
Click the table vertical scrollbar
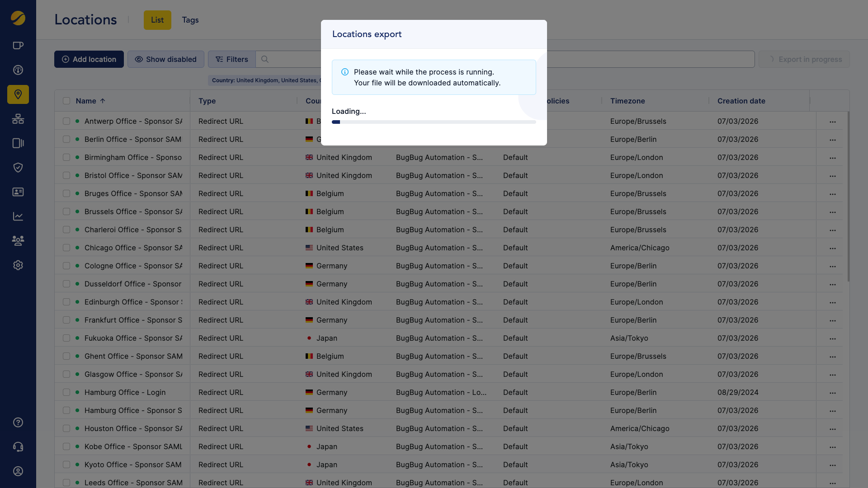coord(848,197)
